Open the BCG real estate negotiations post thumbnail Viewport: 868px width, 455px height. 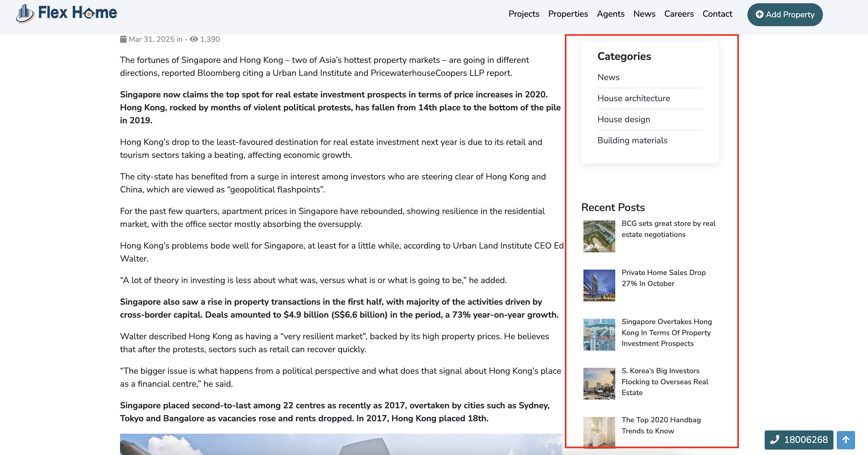click(599, 236)
